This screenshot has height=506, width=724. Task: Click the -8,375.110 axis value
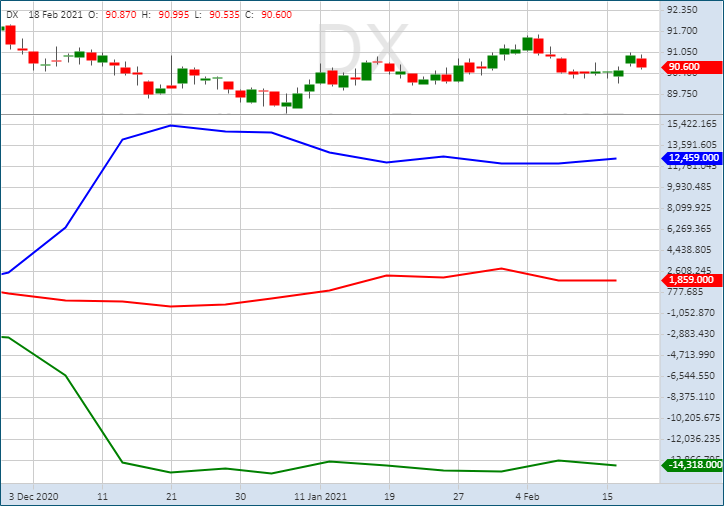tap(691, 397)
